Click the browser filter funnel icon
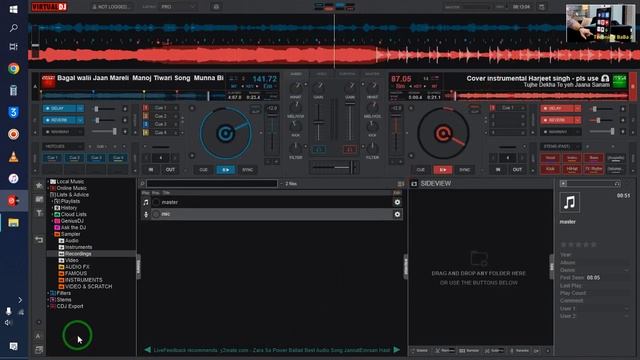The image size is (640, 360). 39,213
